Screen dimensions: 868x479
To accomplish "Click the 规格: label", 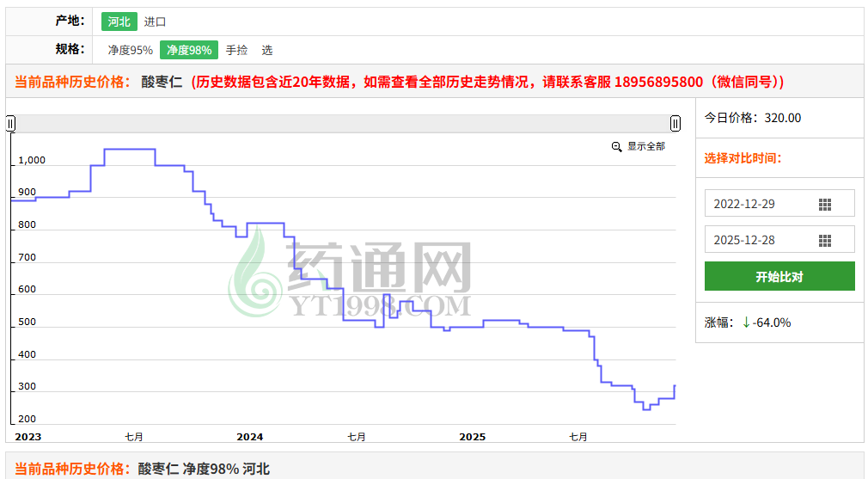I will coord(70,49).
